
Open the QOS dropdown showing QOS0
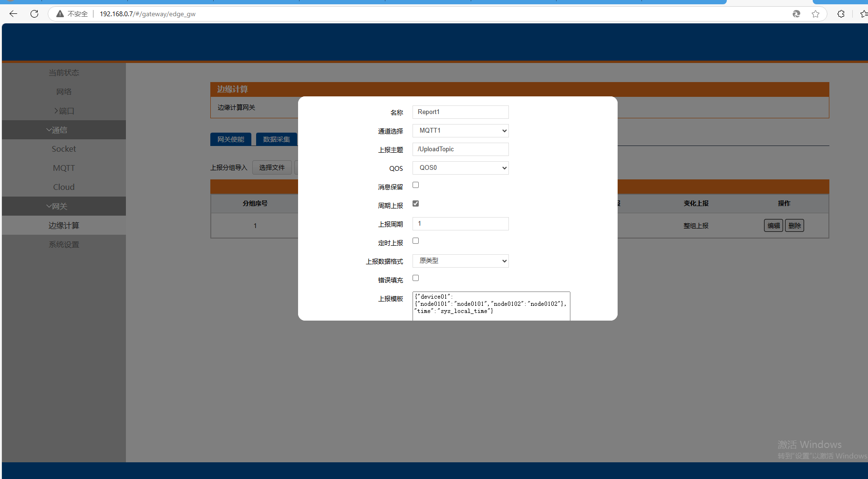pyautogui.click(x=461, y=168)
